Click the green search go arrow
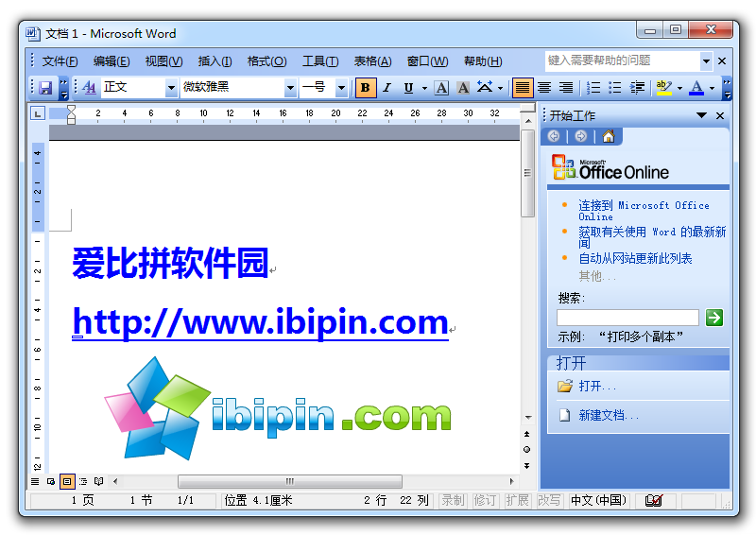 pos(714,318)
